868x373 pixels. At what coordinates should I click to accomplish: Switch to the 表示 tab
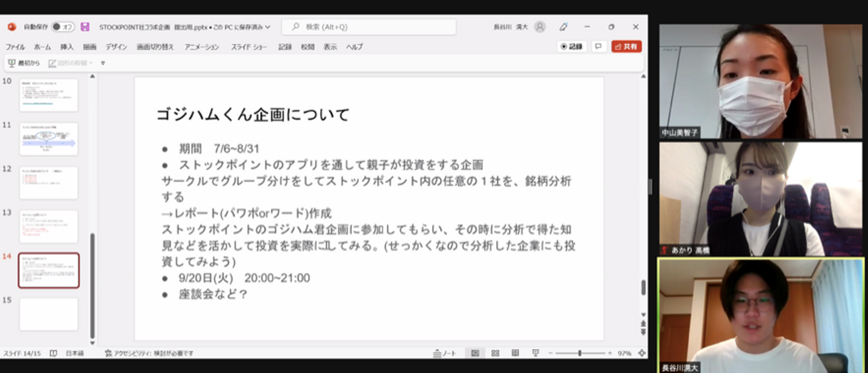click(330, 46)
